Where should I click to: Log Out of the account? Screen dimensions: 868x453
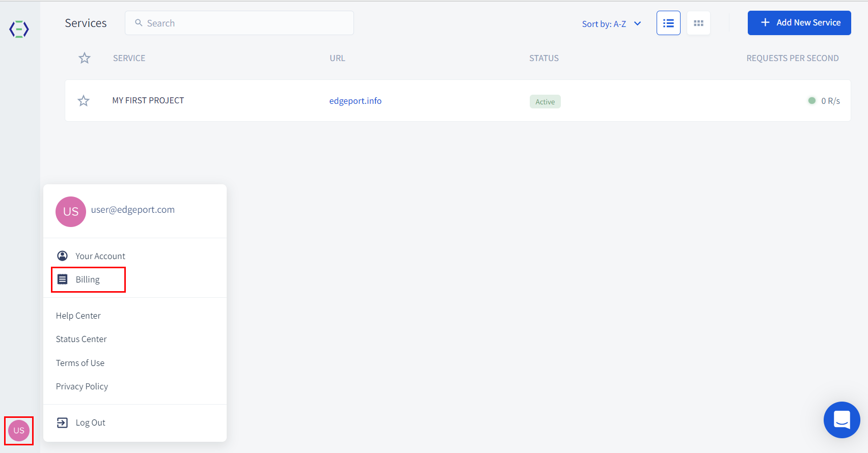point(90,422)
